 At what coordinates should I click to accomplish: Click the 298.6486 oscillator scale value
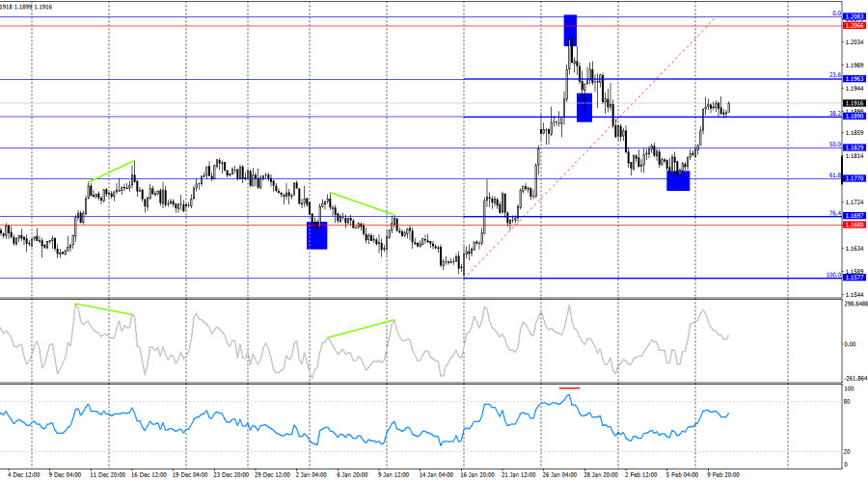pos(855,304)
